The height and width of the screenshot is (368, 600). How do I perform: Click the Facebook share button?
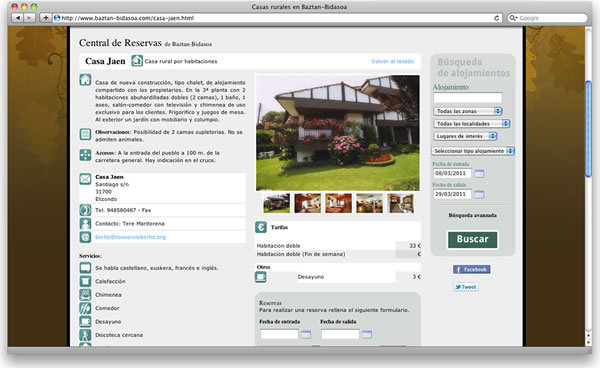click(x=471, y=269)
